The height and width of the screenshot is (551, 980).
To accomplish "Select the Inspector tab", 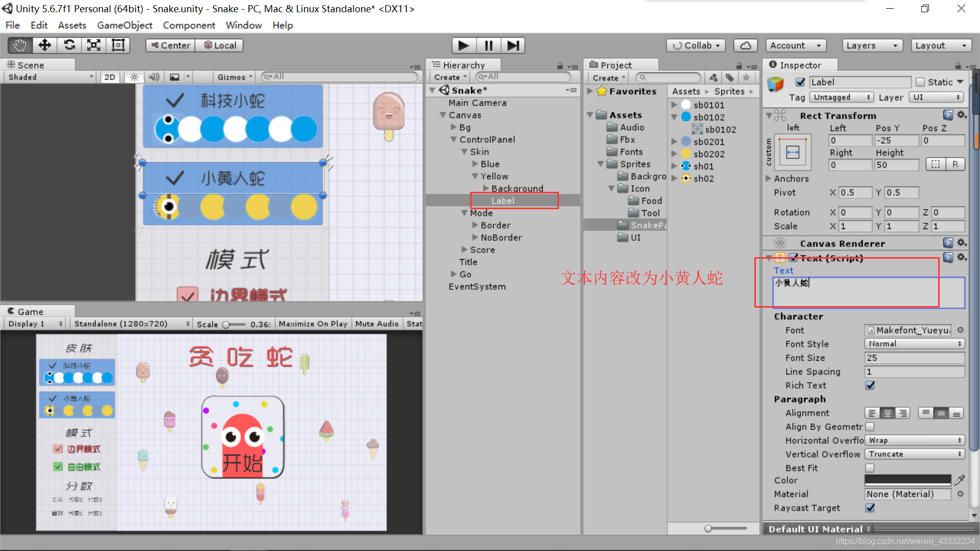I will 800,65.
